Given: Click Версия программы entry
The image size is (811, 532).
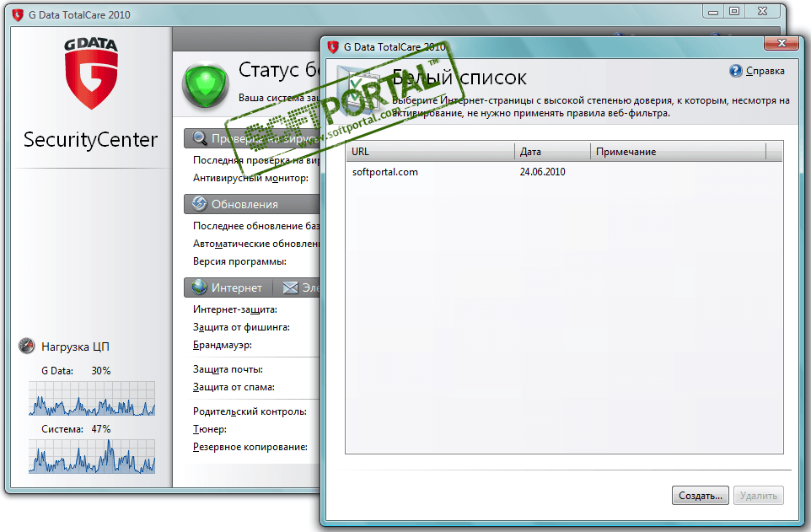Looking at the screenshot, I should click(x=239, y=261).
